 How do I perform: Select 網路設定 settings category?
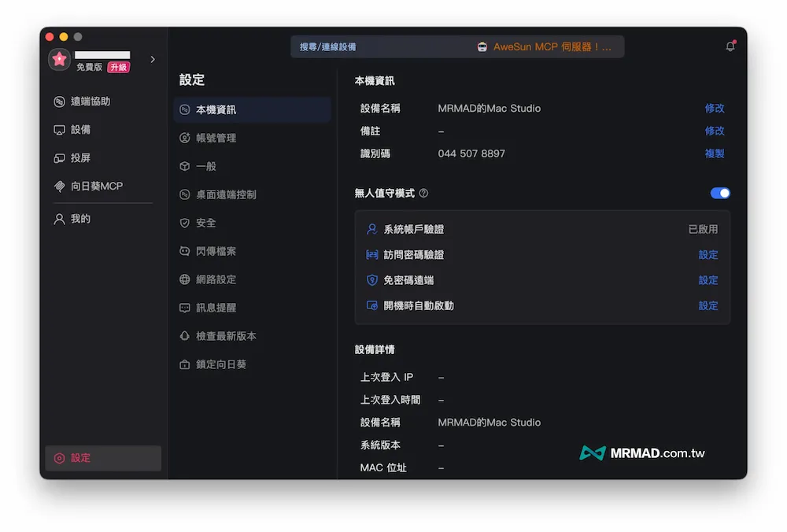click(x=253, y=279)
